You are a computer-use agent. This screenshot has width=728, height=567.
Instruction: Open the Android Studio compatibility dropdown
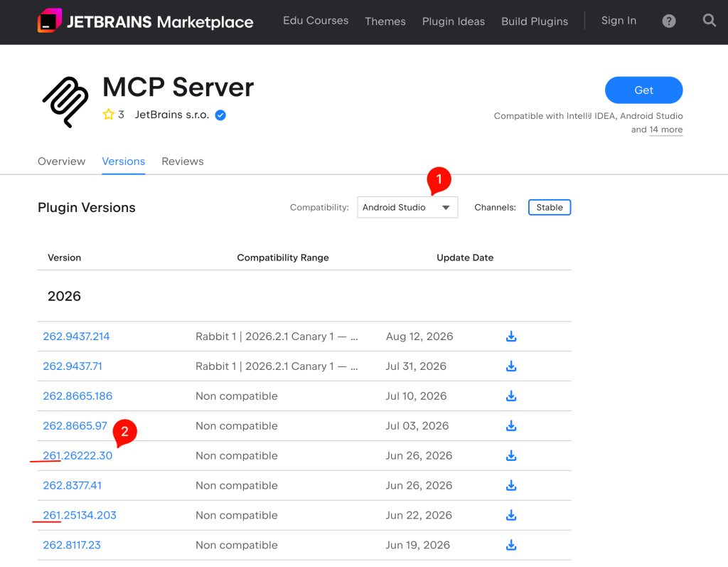(x=407, y=207)
